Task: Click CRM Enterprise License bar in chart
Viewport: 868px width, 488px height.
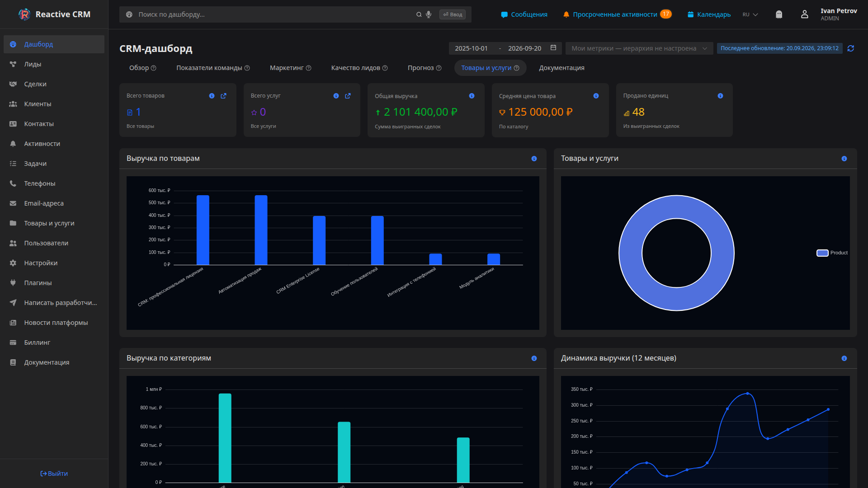Action: 319,240
